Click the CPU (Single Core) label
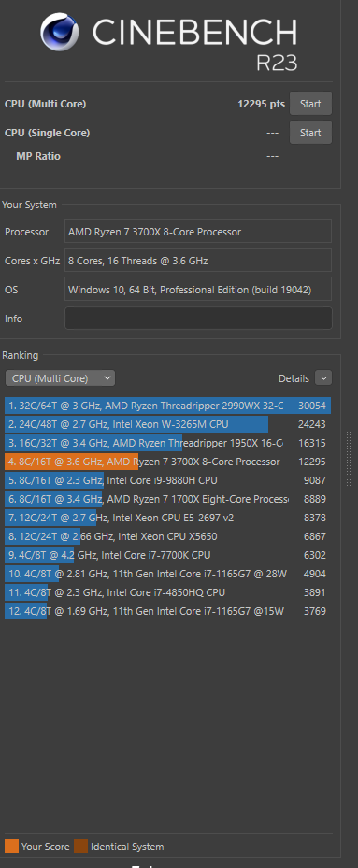The height and width of the screenshot is (868, 358). click(x=47, y=133)
